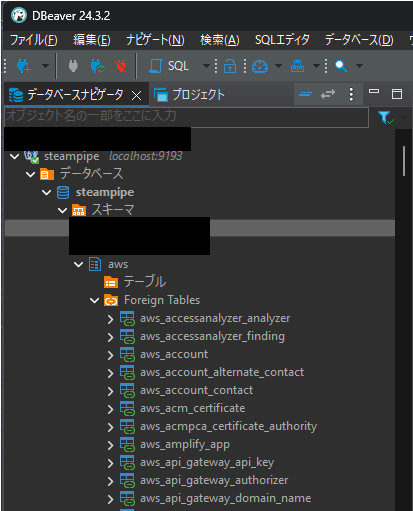Select the steampipe localhost:9193 connection node
The image size is (413, 511).
pyautogui.click(x=113, y=156)
